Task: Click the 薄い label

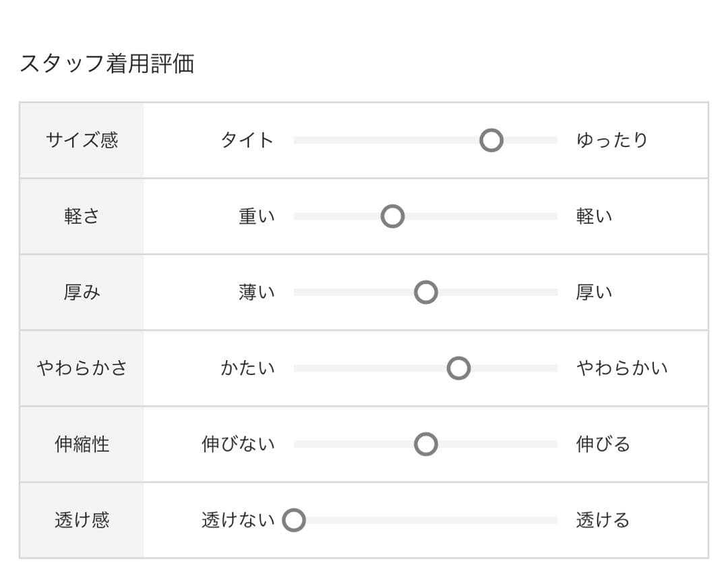Action: point(257,293)
